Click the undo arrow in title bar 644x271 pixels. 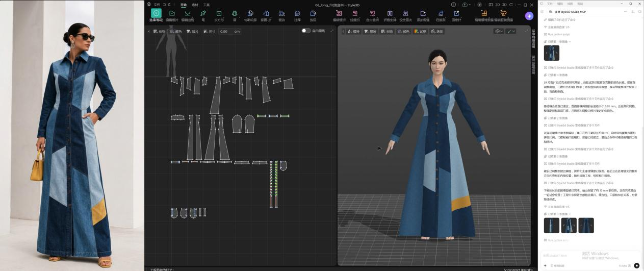coord(164,4)
